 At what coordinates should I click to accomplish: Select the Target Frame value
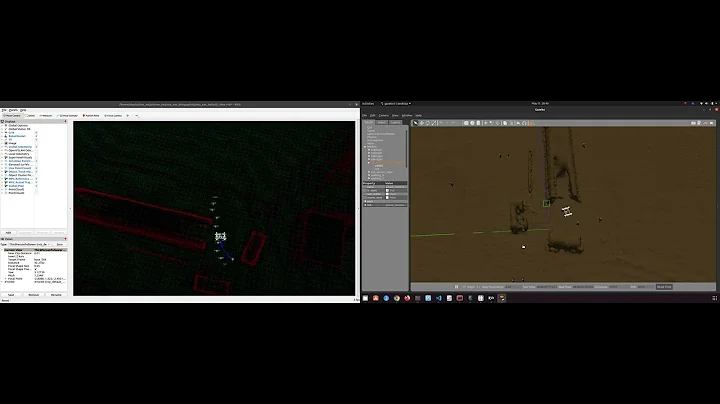point(50,259)
